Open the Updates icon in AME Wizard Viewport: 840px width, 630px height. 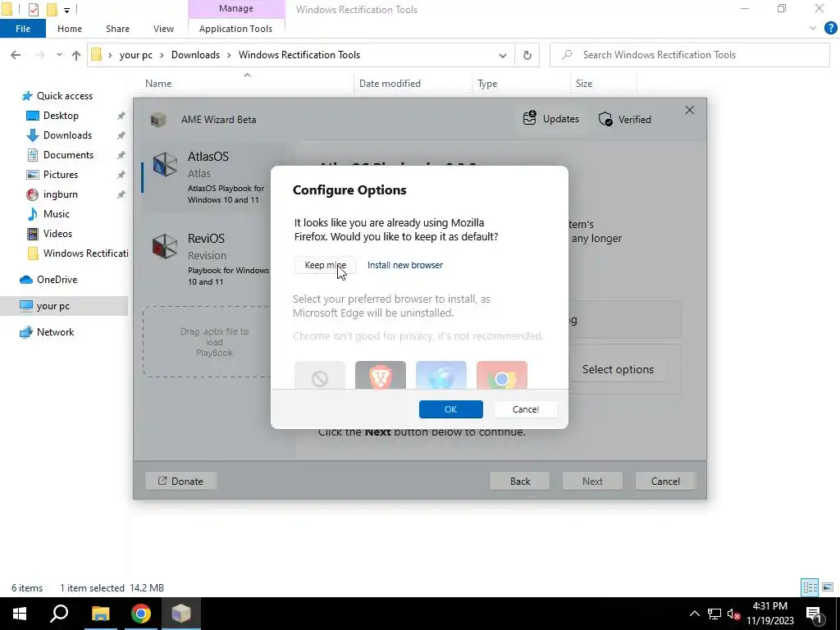550,118
